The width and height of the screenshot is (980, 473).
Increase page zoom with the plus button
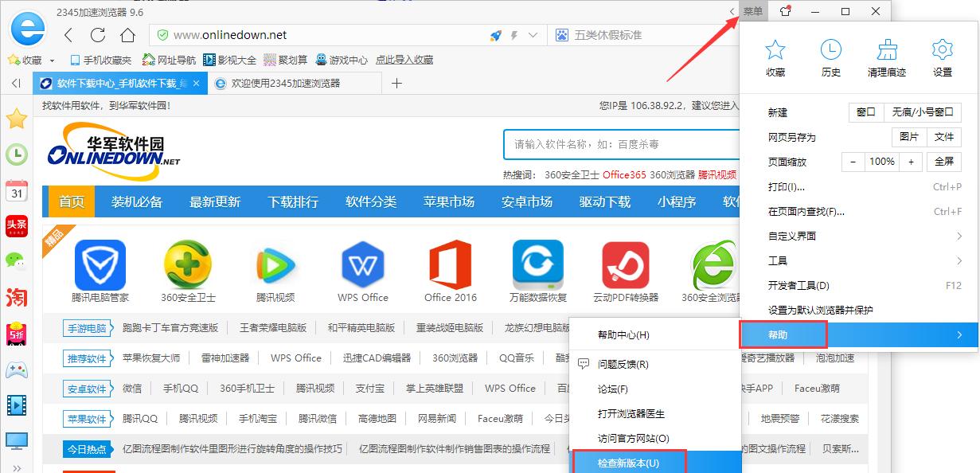click(x=911, y=162)
